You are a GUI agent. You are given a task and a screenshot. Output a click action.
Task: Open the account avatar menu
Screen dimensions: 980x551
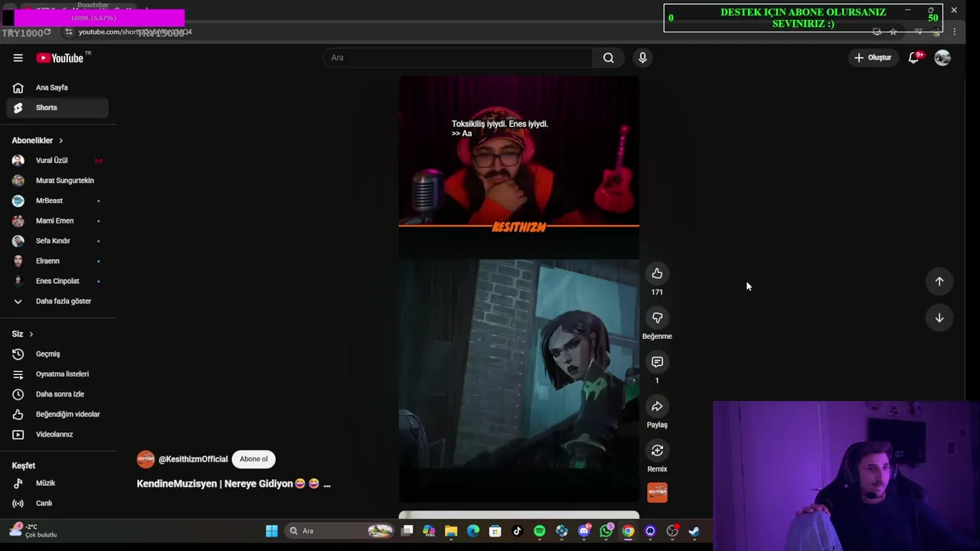tap(942, 57)
